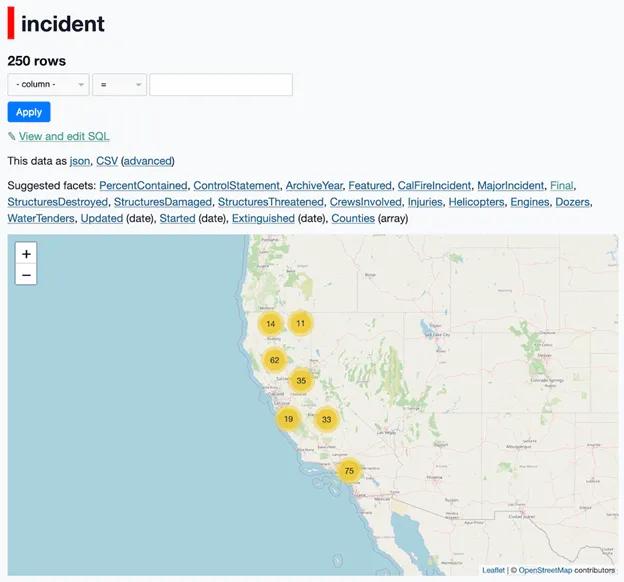Export this data as CSV
624x582 pixels.
[x=107, y=161]
